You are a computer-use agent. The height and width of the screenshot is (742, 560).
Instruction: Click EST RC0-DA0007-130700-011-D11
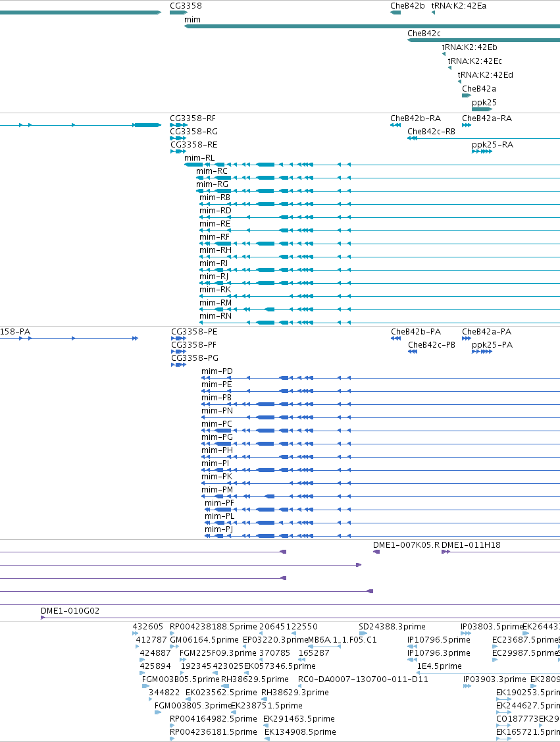pos(363,679)
